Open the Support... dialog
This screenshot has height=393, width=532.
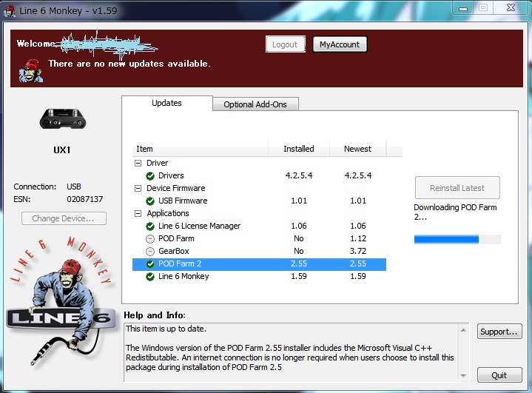[x=499, y=332]
